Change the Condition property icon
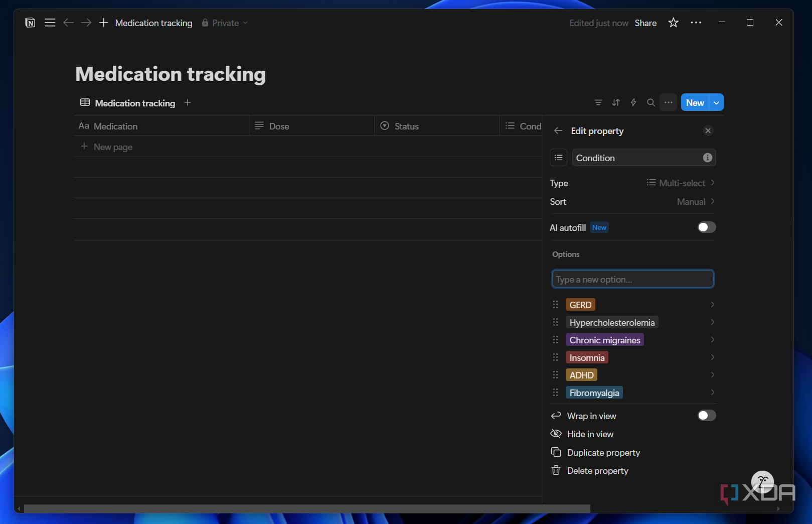 [558, 158]
